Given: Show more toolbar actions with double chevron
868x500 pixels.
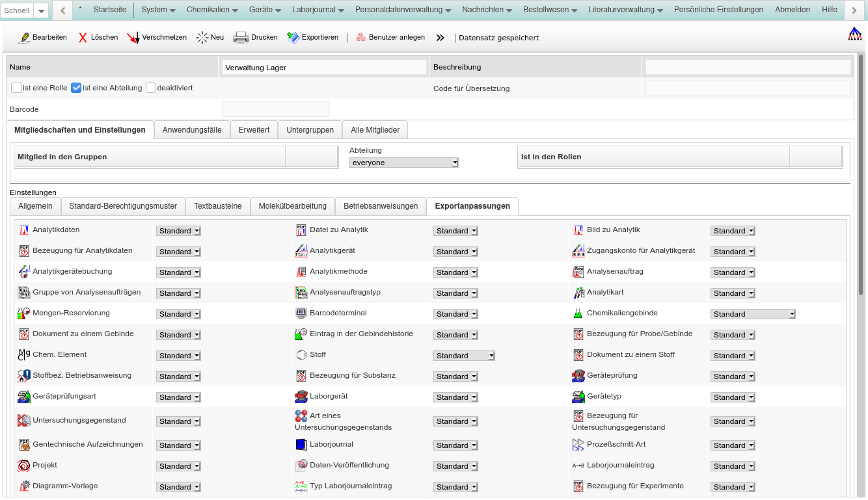Looking at the screenshot, I should click(x=441, y=38).
